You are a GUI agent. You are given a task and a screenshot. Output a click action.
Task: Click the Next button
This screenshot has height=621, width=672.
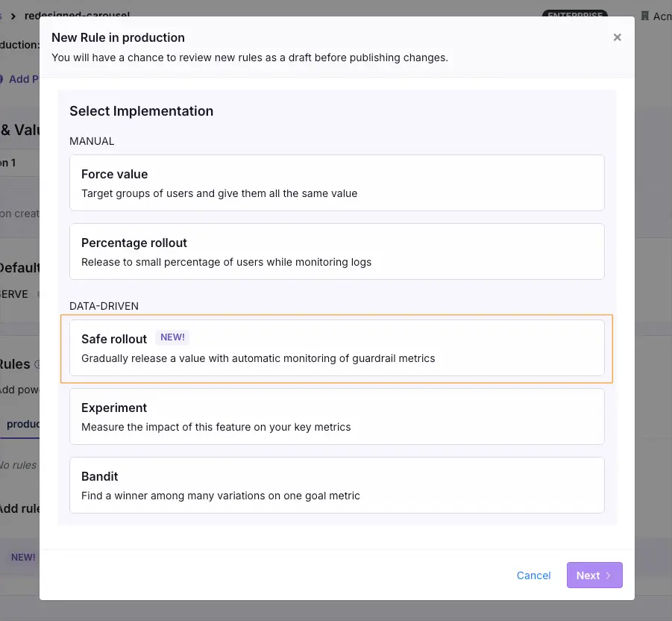pyautogui.click(x=594, y=575)
